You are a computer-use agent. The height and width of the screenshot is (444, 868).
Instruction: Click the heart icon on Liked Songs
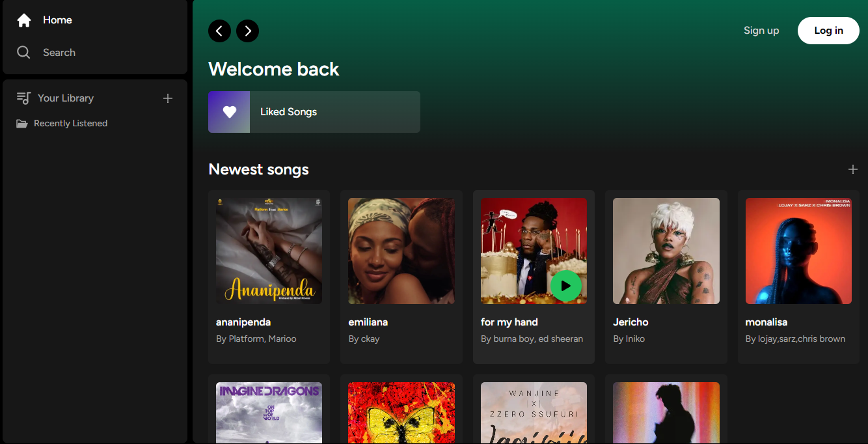(x=228, y=111)
